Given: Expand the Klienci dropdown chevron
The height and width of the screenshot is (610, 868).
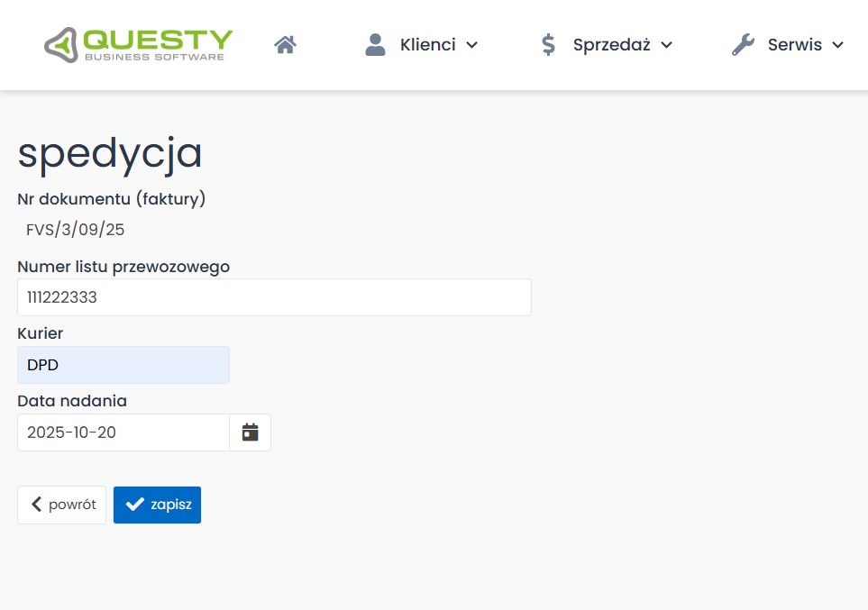Looking at the screenshot, I should [471, 44].
